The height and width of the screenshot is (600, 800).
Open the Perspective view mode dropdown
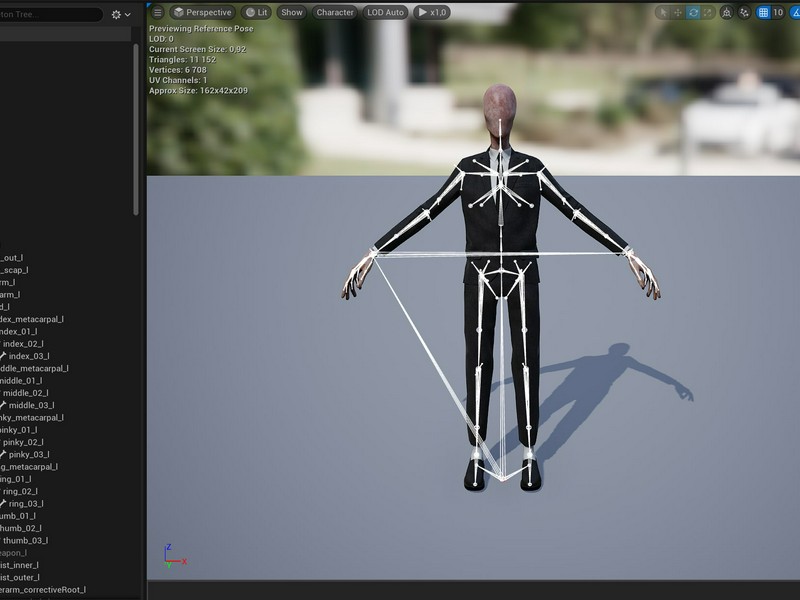pos(203,12)
